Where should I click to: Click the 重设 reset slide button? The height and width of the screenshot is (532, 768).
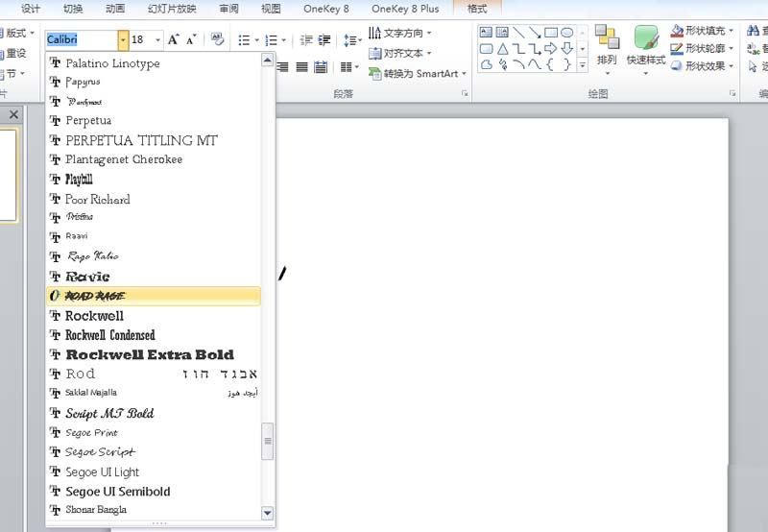pyautogui.click(x=13, y=53)
